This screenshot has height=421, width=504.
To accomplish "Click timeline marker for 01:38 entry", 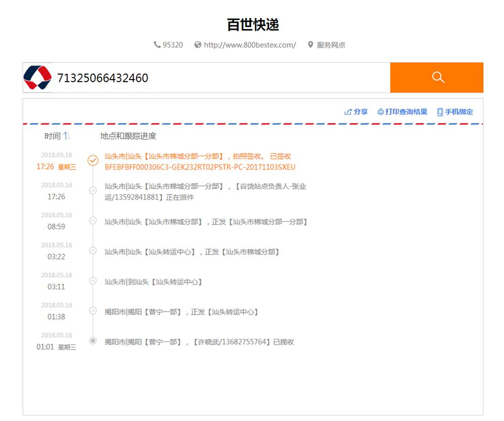I will click(x=93, y=311).
